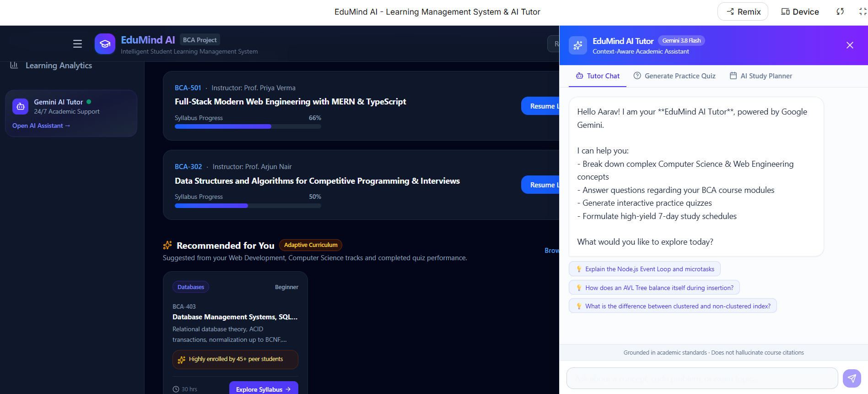Click the sparkle icon beside Recommended for You
Image resolution: width=868 pixels, height=394 pixels.
click(x=167, y=245)
